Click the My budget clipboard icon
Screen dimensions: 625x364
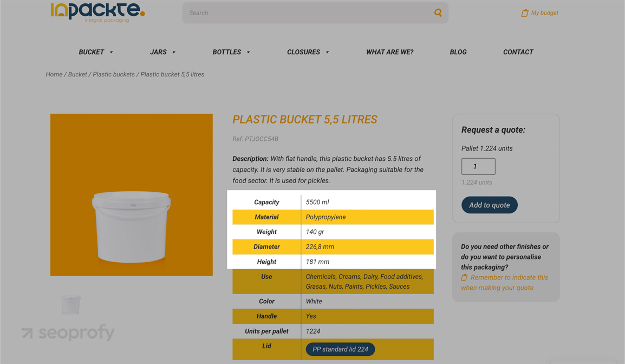524,13
